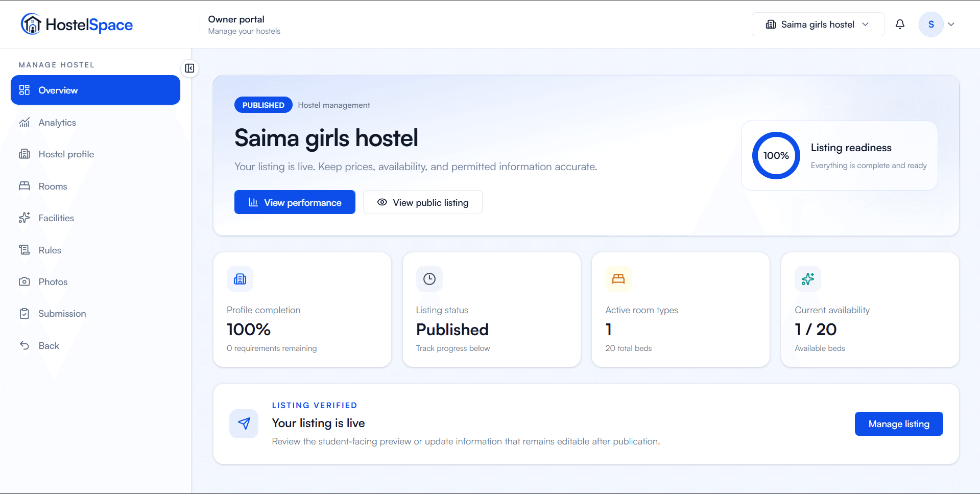Click the HostelSpace logo icon
Image resolution: width=980 pixels, height=494 pixels.
(31, 24)
